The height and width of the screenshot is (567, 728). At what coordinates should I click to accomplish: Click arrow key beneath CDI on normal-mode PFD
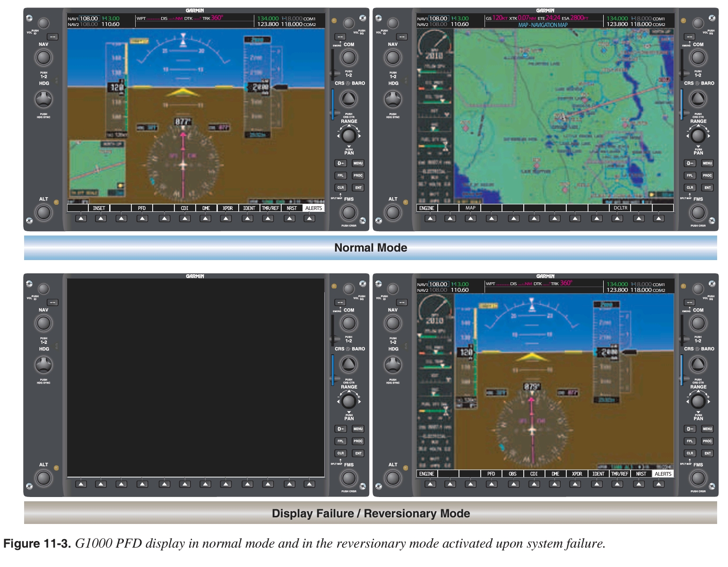coord(185,218)
